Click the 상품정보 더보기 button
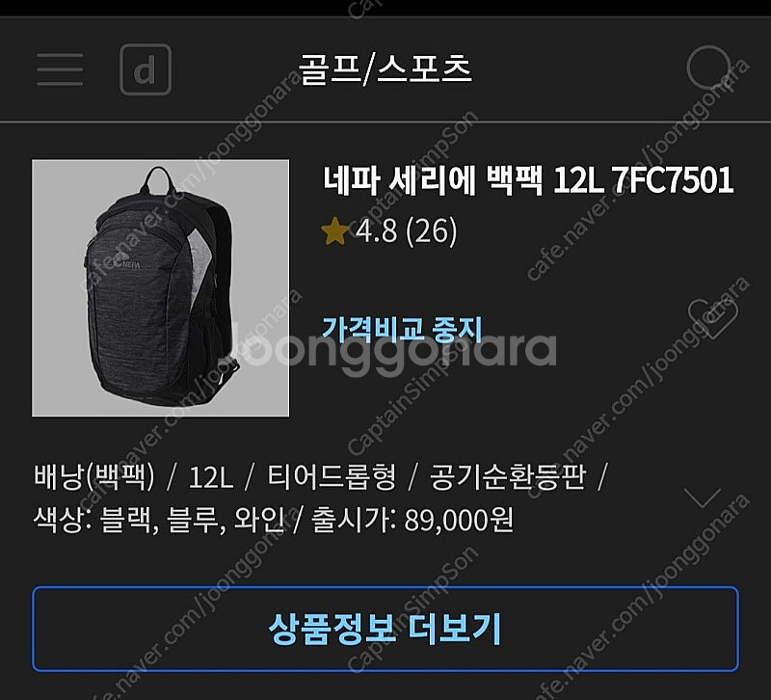Image resolution: width=771 pixels, height=700 pixels. point(385,629)
